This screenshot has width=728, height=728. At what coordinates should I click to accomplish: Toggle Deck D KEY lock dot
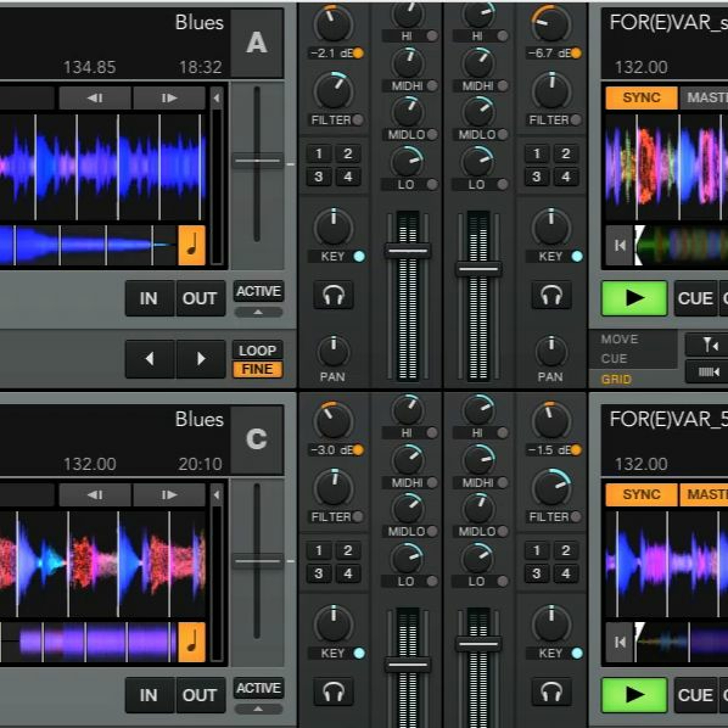(577, 653)
